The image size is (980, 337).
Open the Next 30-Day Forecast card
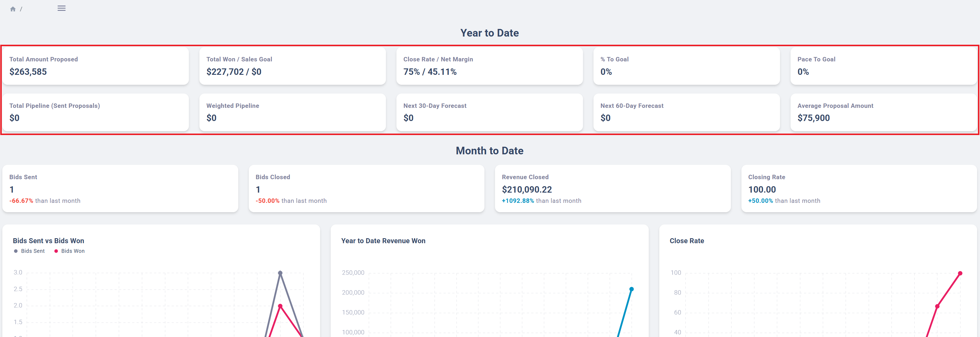pyautogui.click(x=490, y=112)
